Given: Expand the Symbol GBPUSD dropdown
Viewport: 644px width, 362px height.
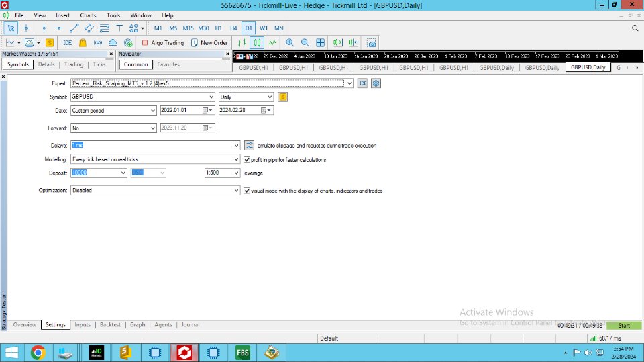Looking at the screenshot, I should coord(211,97).
